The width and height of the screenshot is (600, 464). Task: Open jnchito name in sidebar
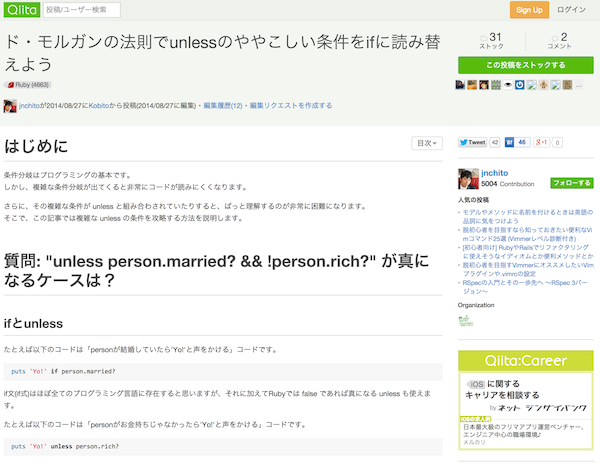coord(494,173)
